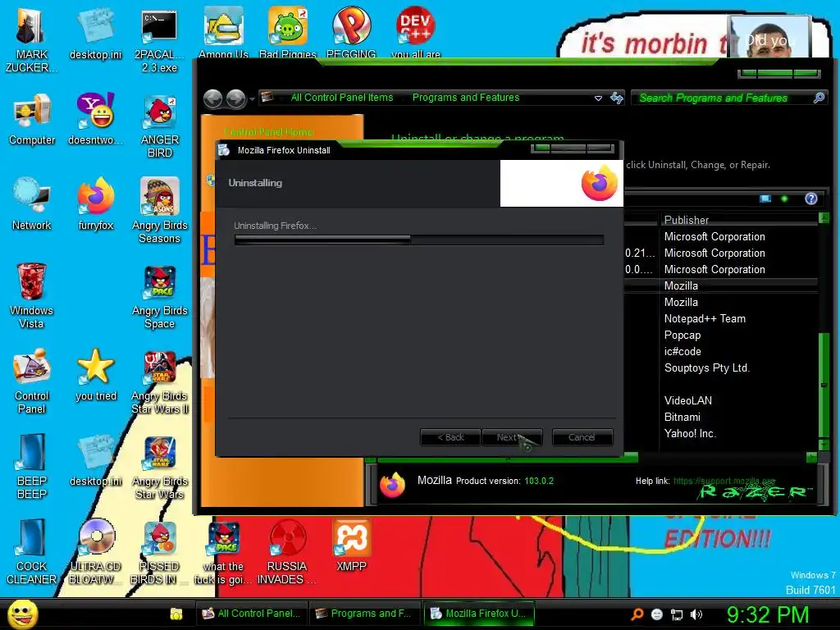Click the volume speaker tray icon

pos(696,614)
